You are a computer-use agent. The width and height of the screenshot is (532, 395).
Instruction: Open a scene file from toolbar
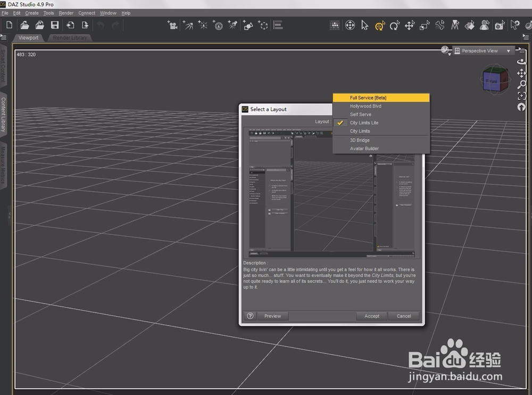pos(24,25)
